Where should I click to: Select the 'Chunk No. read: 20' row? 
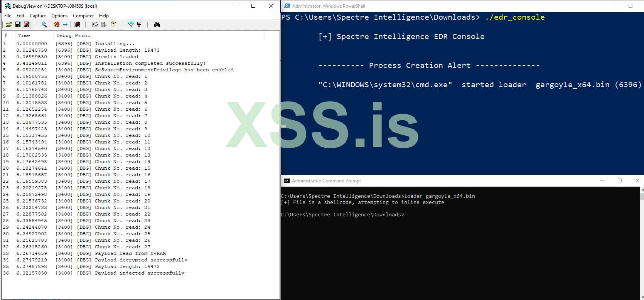pos(141,201)
